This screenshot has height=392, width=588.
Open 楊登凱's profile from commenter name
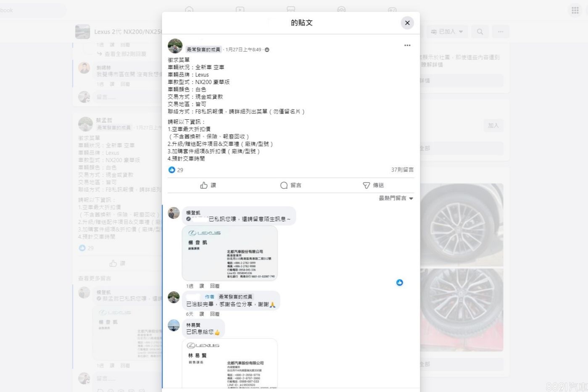(193, 213)
